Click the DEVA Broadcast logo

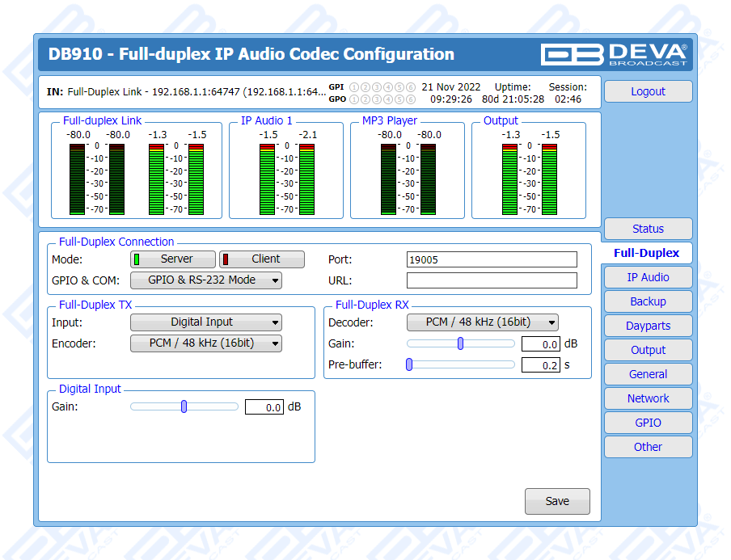(614, 54)
